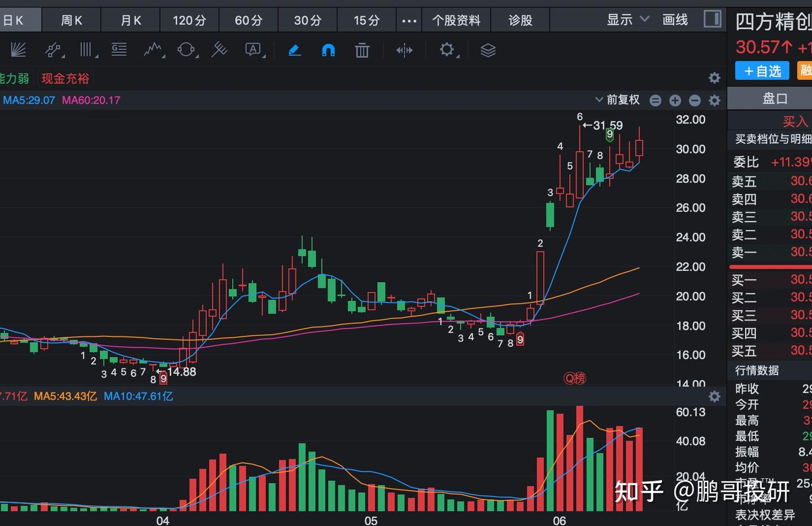Expand the 显示 dropdown
The image size is (812, 526).
point(628,20)
